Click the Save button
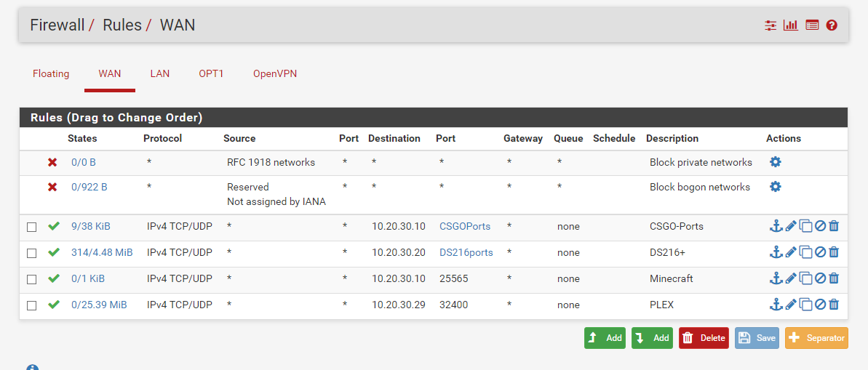This screenshot has width=868, height=370. pos(757,338)
